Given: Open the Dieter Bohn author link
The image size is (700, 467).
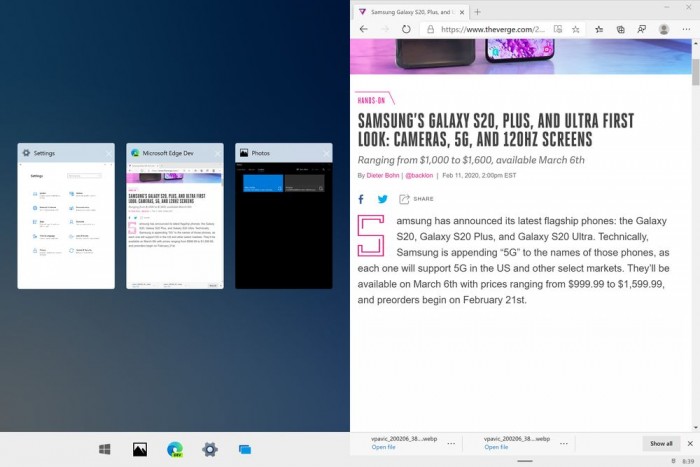Looking at the screenshot, I should point(384,176).
